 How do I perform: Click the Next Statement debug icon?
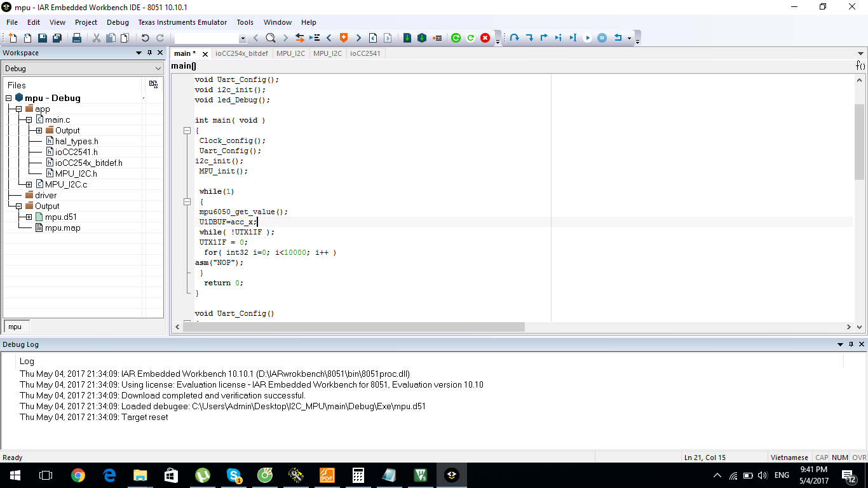(559, 38)
